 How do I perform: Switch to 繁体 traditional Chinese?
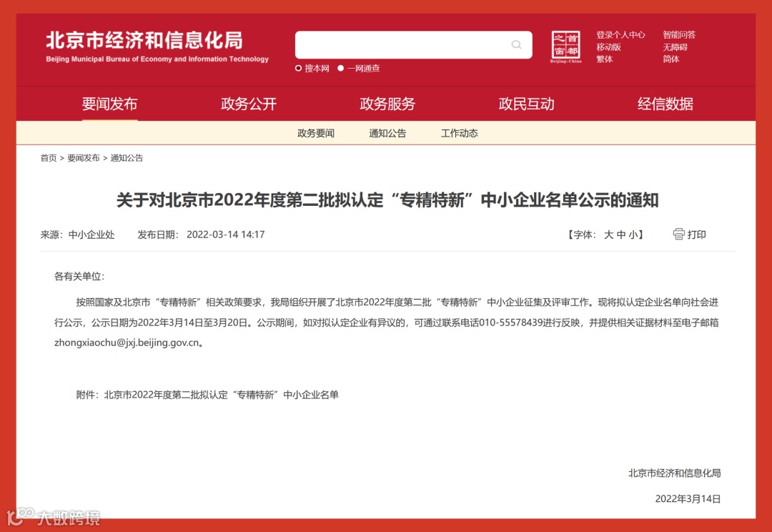click(605, 59)
